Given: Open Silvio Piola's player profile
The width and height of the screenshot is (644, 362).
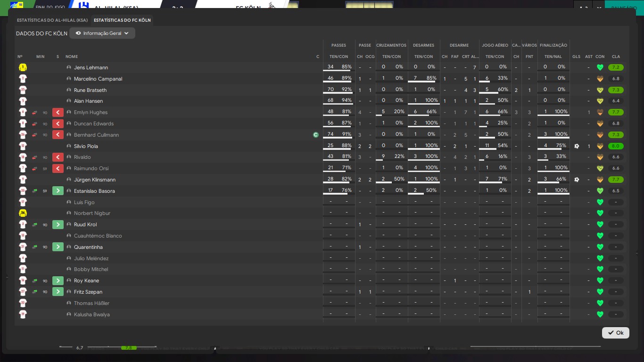Looking at the screenshot, I should (x=86, y=146).
